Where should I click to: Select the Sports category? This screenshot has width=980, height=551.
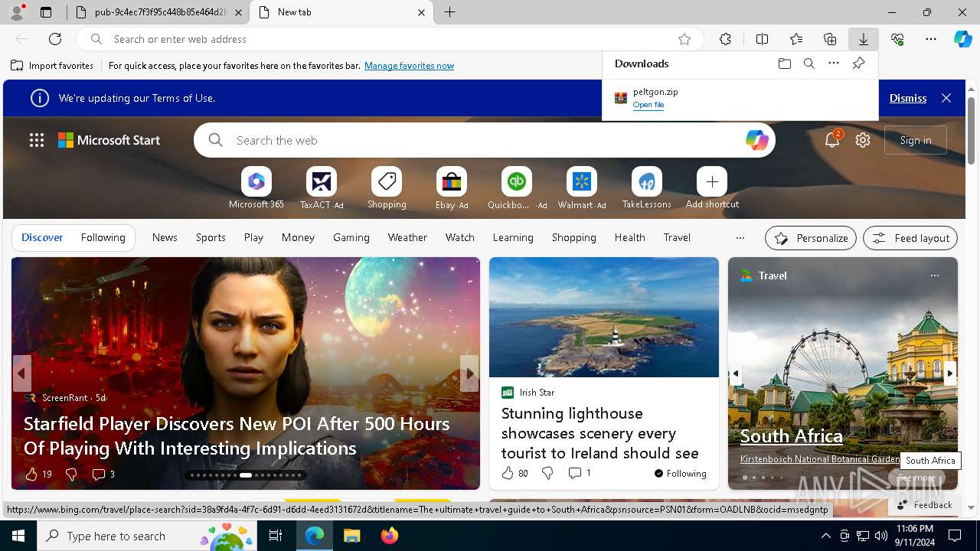[211, 238]
